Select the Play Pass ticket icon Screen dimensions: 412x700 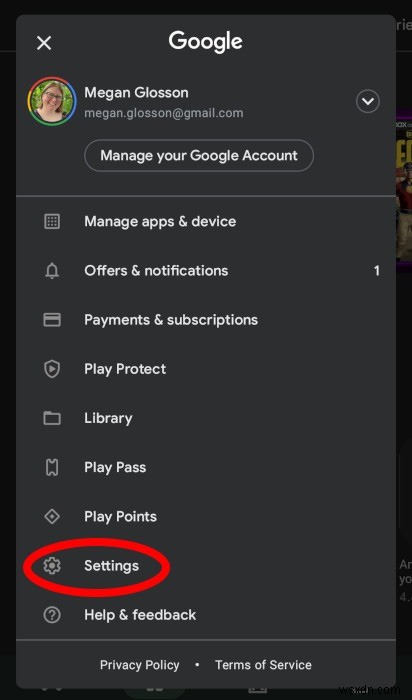[x=52, y=467]
